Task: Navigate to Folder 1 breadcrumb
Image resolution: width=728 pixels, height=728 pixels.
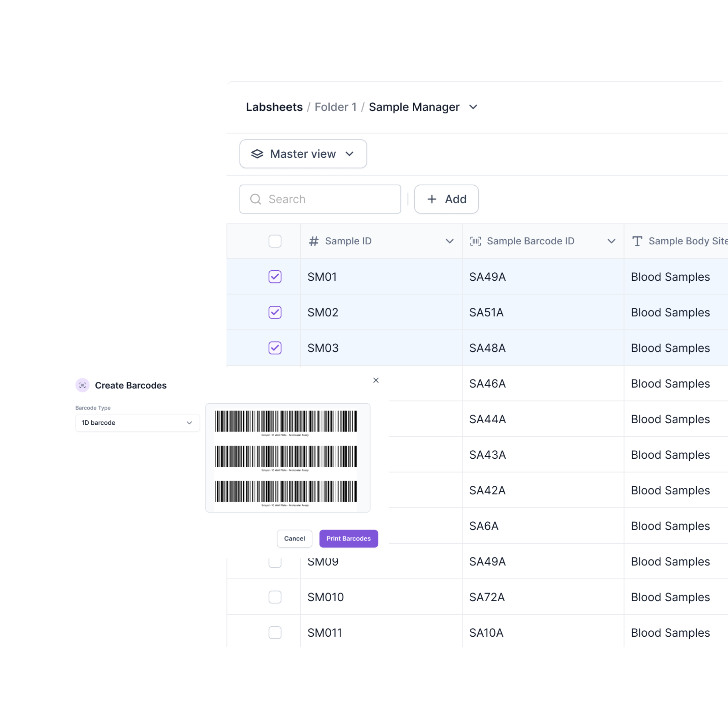Action: pos(335,107)
